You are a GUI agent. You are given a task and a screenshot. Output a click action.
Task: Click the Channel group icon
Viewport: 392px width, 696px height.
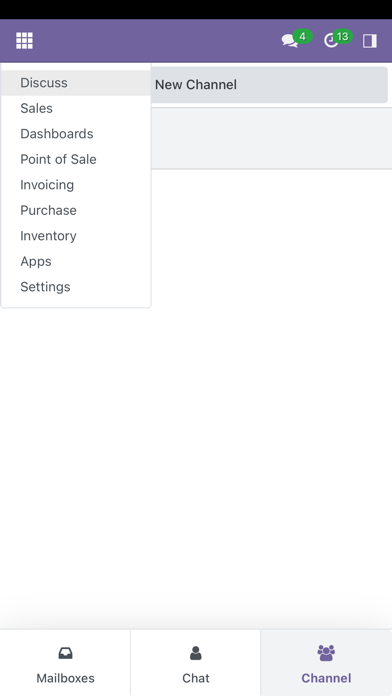point(326,653)
